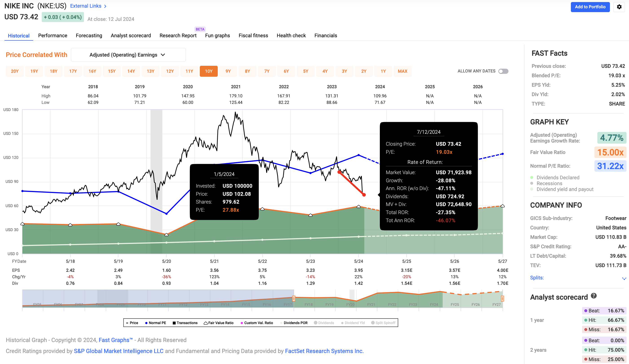Click the 4.77% earnings growth rate swatch
Viewport: 629px width, 364px height.
coord(611,138)
